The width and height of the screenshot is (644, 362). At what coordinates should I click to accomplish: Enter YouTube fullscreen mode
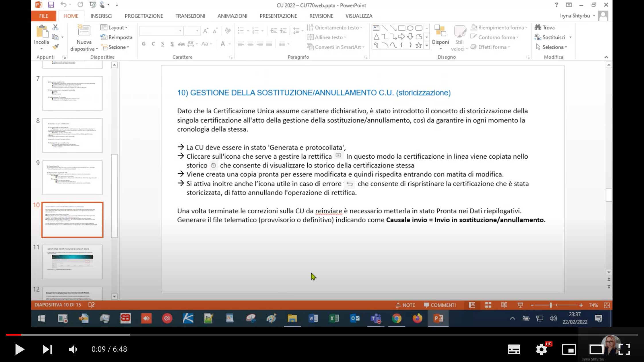tap(624, 349)
